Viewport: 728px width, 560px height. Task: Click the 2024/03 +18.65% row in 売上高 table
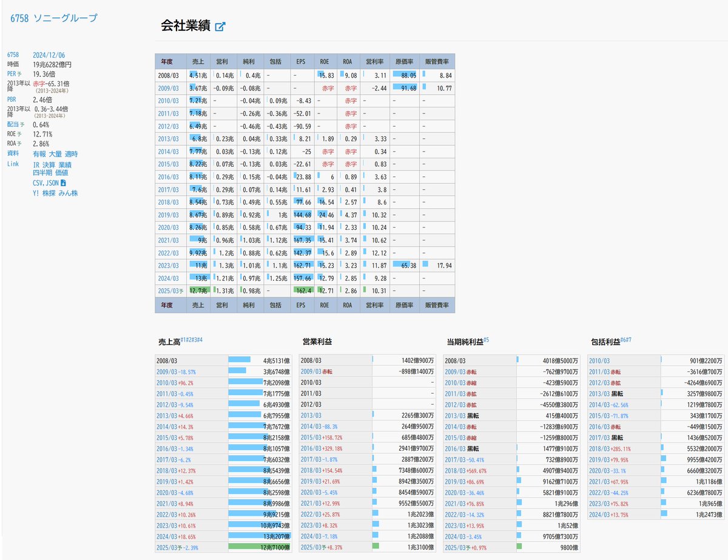(x=224, y=536)
